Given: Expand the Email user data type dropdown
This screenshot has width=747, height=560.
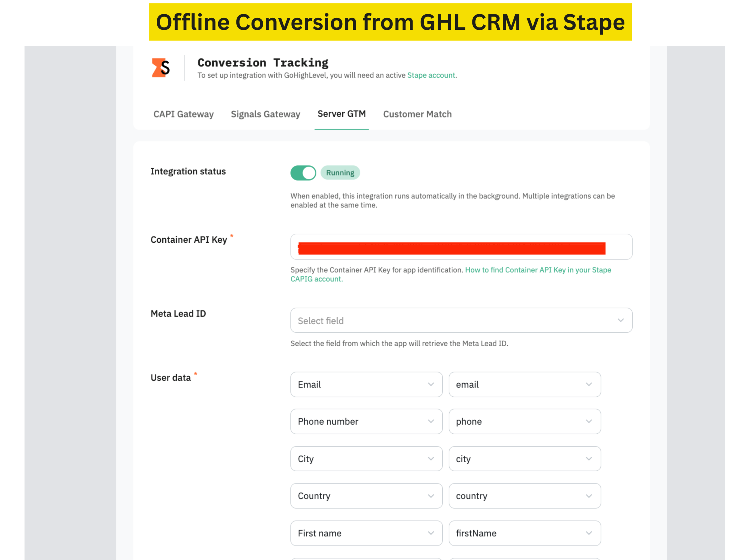Looking at the screenshot, I should [x=366, y=384].
